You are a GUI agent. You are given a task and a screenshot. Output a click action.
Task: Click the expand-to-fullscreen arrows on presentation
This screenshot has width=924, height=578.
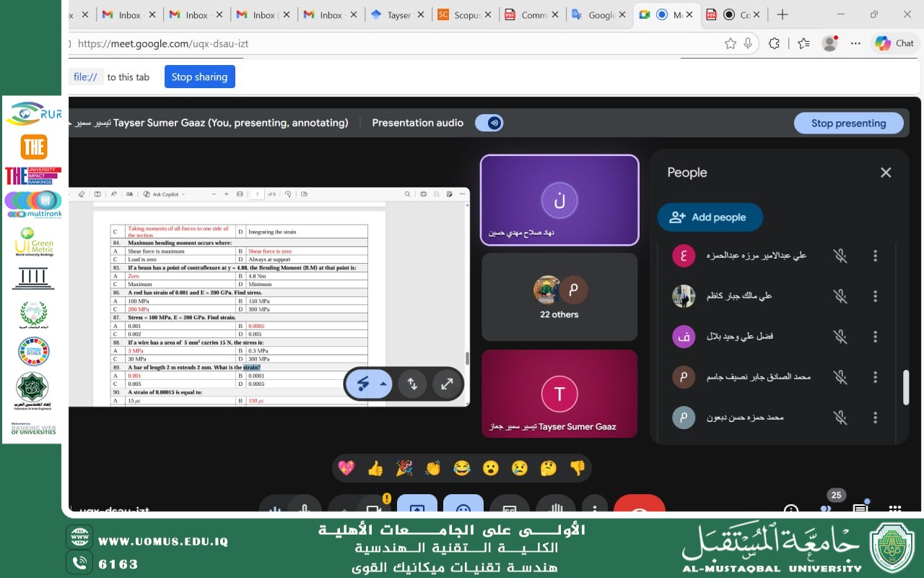click(447, 384)
